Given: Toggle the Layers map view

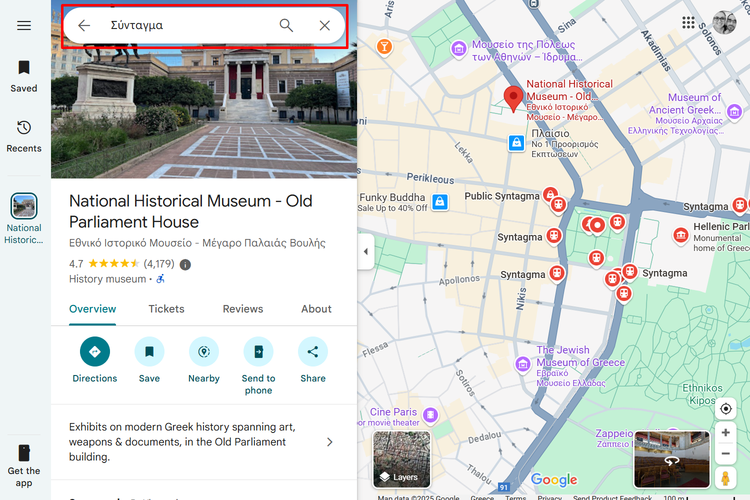Looking at the screenshot, I should point(402,459).
